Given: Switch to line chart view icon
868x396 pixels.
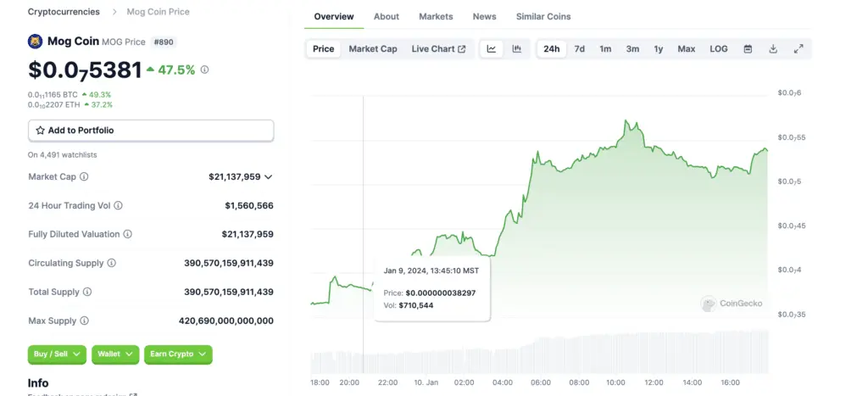Looking at the screenshot, I should (x=492, y=48).
